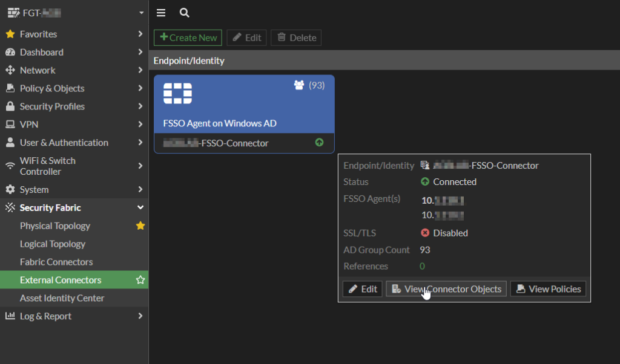Screen dimensions: 620x364
Task: Click the VPN sidebar icon
Action: coord(11,125)
